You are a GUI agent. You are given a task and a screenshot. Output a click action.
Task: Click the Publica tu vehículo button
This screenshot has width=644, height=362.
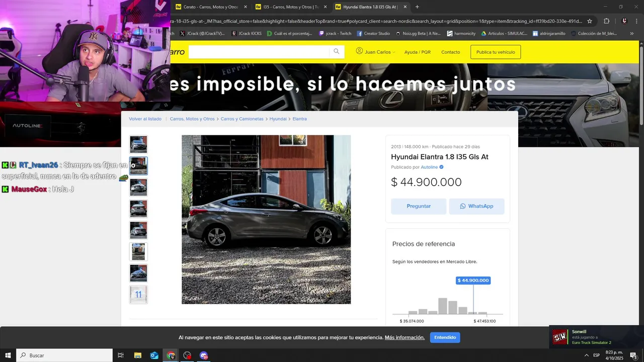(x=496, y=52)
